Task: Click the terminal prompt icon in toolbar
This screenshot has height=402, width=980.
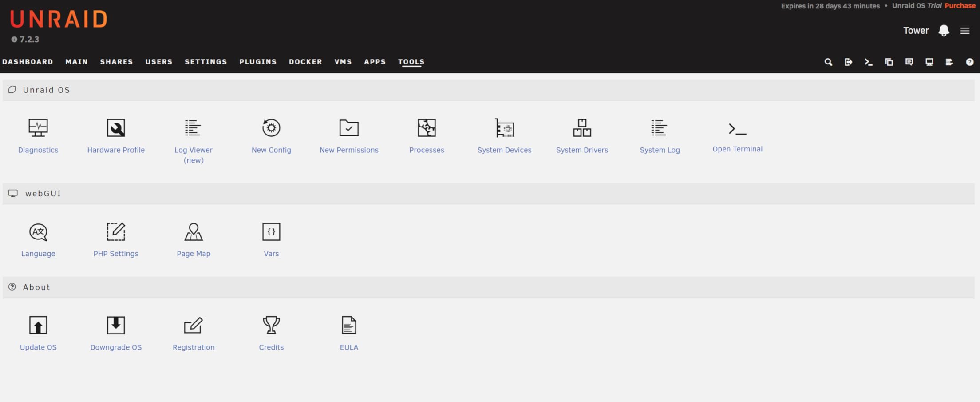Action: pyautogui.click(x=869, y=62)
